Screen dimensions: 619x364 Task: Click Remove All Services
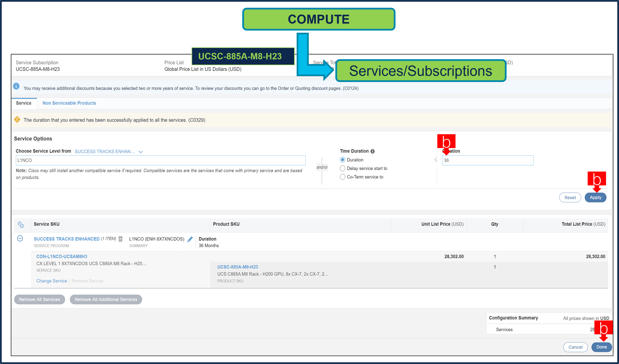coord(39,299)
